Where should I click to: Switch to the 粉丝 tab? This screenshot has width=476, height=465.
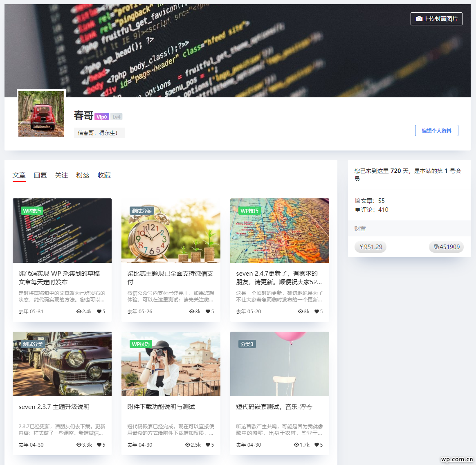[83, 175]
